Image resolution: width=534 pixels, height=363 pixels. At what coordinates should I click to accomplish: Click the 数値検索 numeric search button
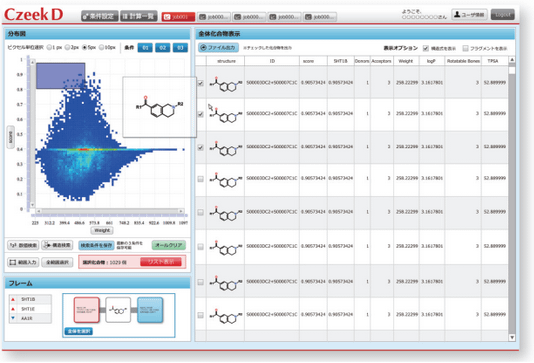point(23,245)
